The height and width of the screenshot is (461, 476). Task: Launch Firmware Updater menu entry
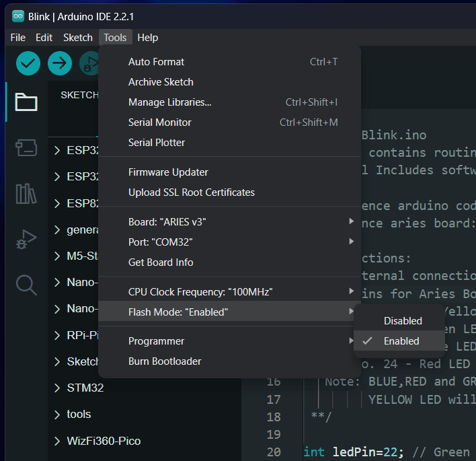tap(230, 172)
